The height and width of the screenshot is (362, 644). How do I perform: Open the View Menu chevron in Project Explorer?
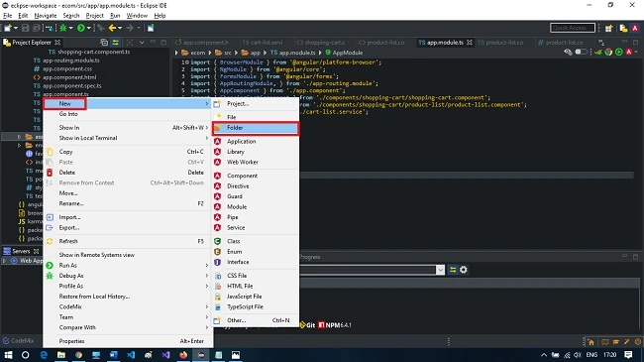[x=142, y=43]
